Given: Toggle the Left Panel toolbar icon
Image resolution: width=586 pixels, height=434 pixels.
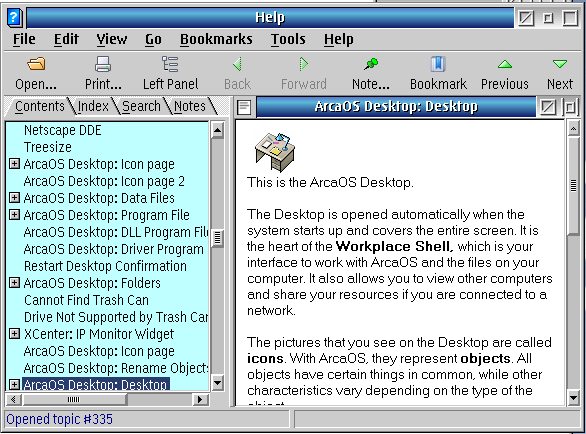Looking at the screenshot, I should pyautogui.click(x=170, y=64).
